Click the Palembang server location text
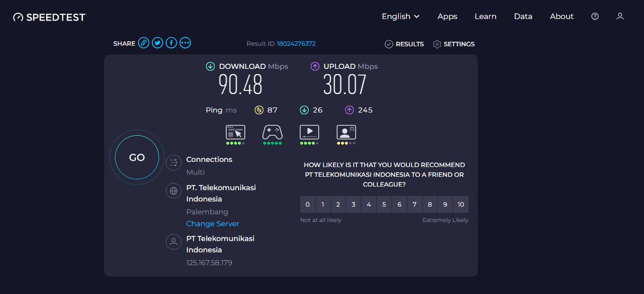 [207, 212]
